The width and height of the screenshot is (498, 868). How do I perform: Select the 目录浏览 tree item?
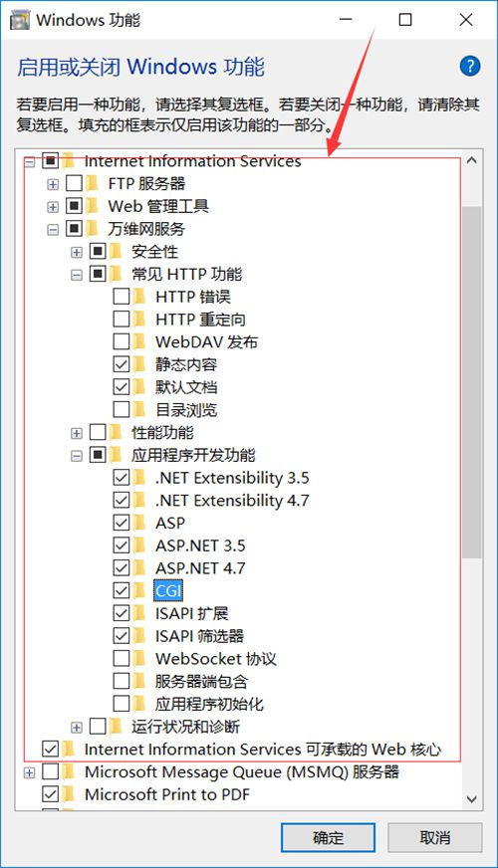pyautogui.click(x=186, y=410)
